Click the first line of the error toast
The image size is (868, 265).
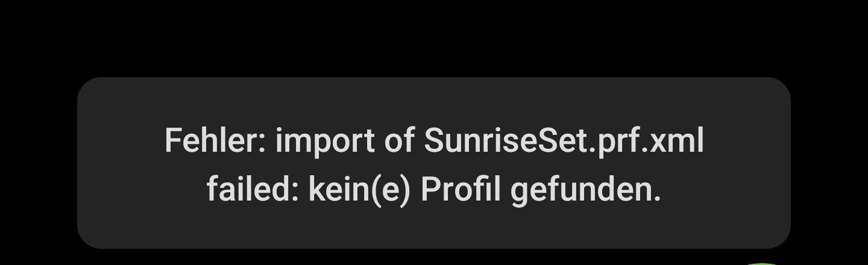434,142
